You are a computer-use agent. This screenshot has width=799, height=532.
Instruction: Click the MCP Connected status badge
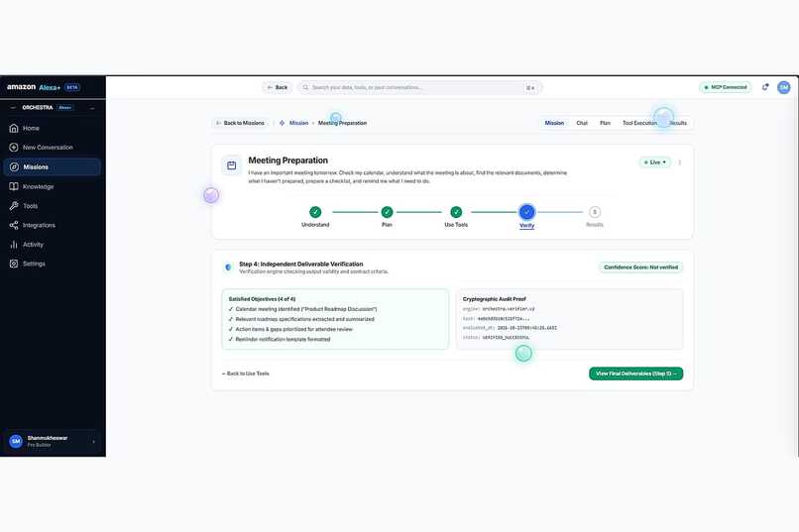(725, 87)
